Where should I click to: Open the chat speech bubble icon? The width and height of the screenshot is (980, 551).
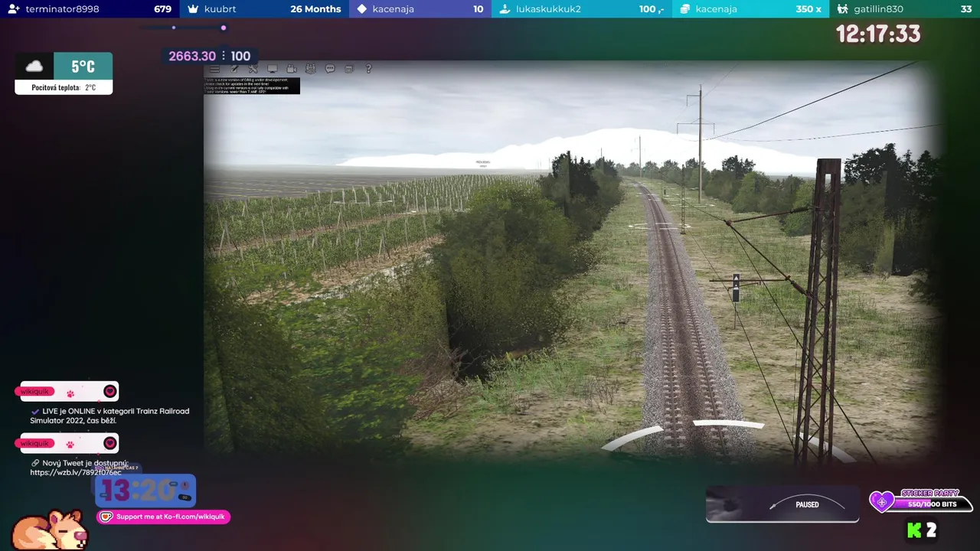(330, 69)
